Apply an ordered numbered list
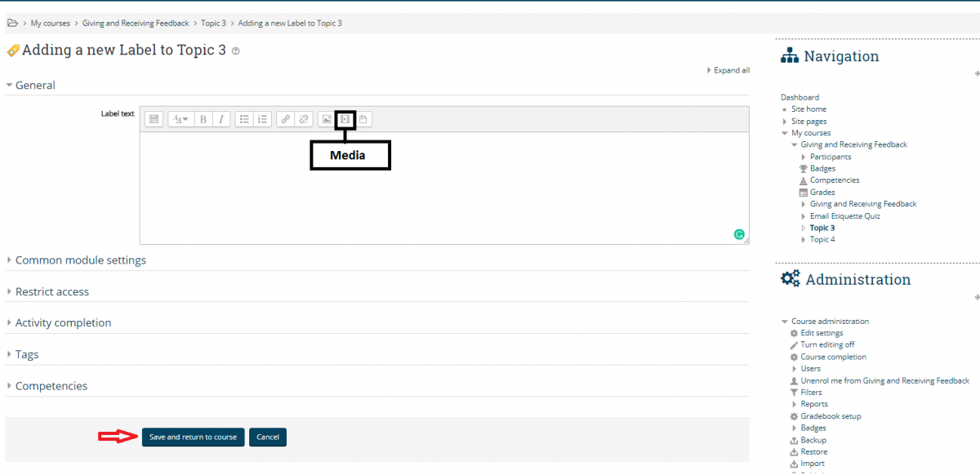This screenshot has height=475, width=980. (263, 119)
